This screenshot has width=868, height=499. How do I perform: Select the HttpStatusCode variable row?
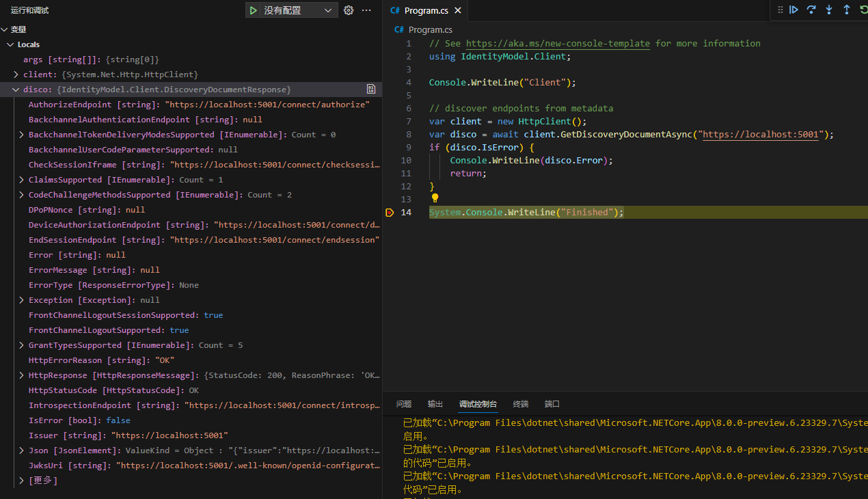[x=191, y=390]
